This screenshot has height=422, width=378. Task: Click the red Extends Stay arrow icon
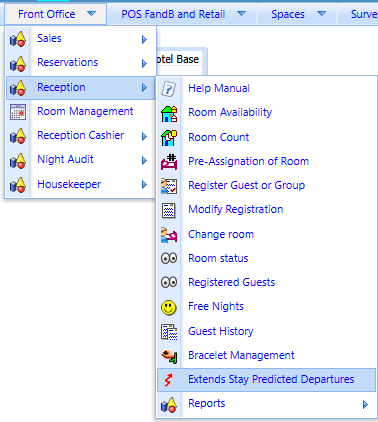[169, 380]
